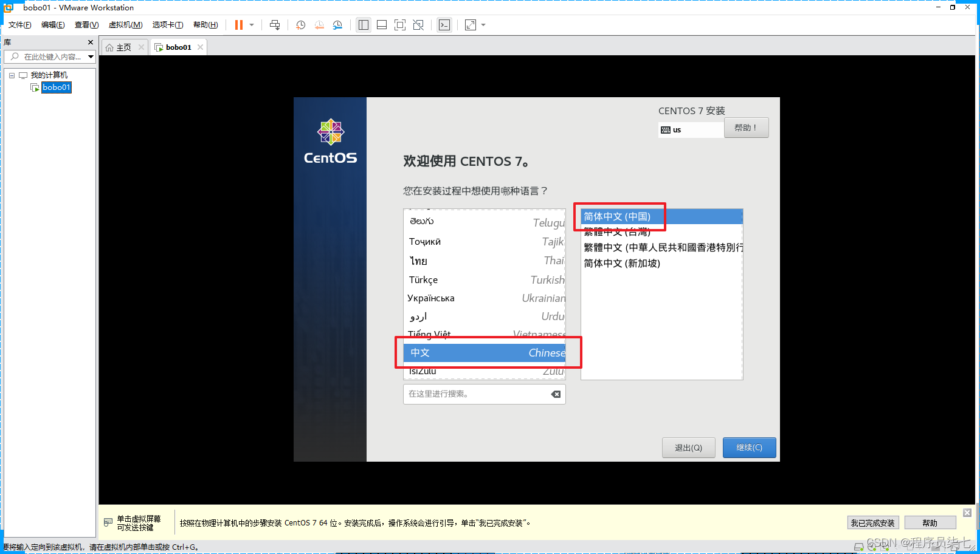Select IsiZulu language row

click(485, 371)
